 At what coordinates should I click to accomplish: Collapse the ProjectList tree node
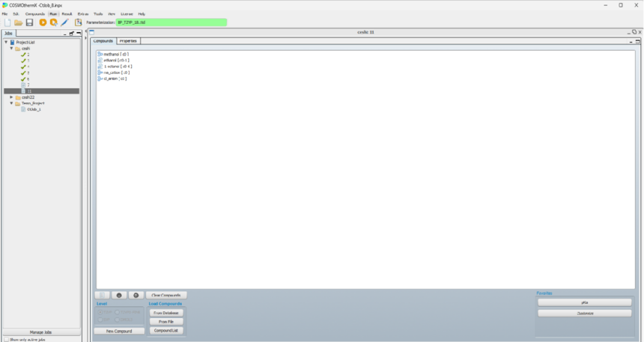point(6,42)
